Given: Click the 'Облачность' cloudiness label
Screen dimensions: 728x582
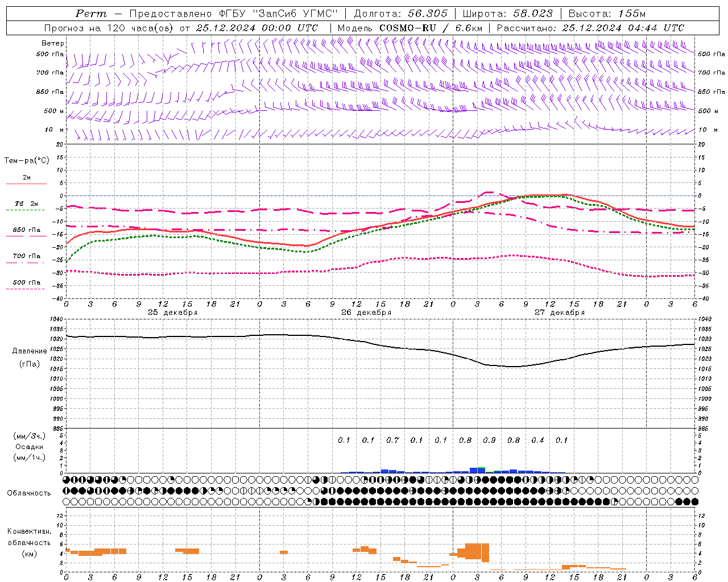Looking at the screenshot, I should coord(29,493).
